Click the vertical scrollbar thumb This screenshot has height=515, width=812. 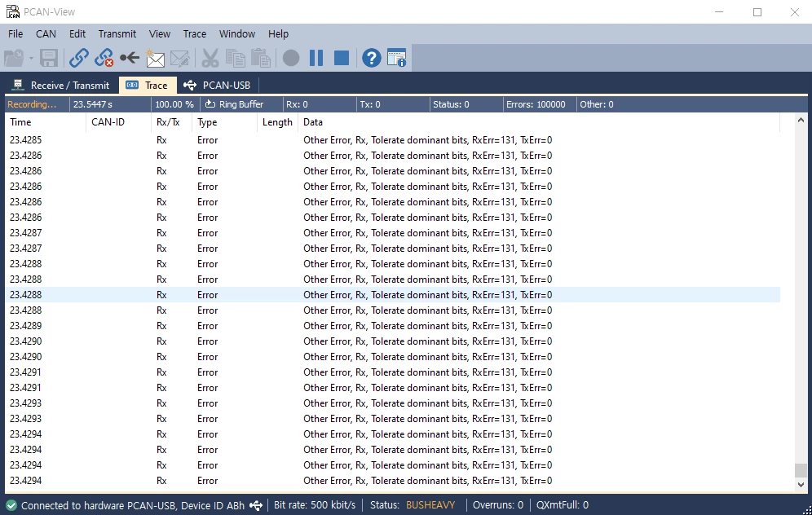pos(801,470)
